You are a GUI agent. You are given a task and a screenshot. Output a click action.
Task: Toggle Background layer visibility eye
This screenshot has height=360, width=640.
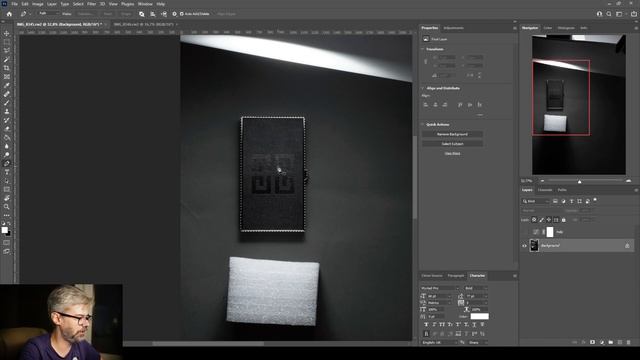pos(524,246)
